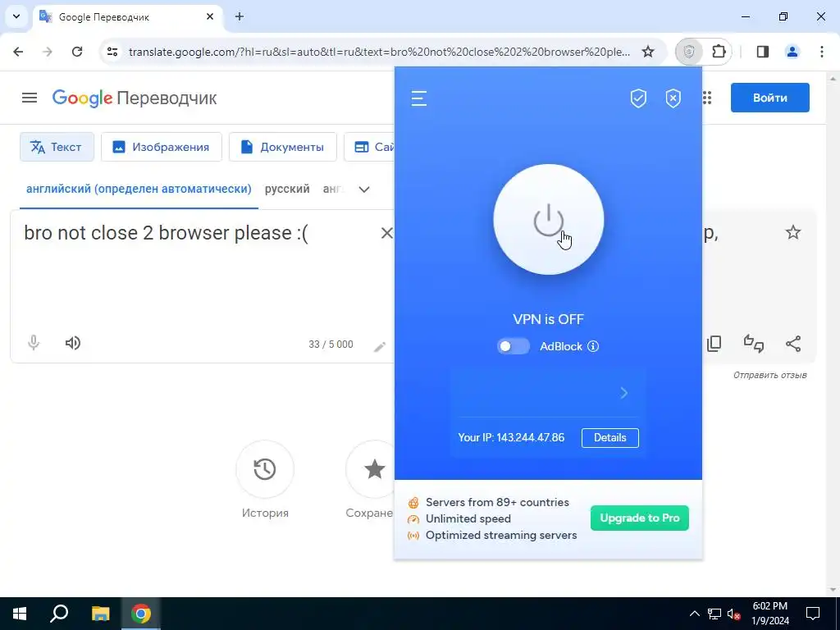Click the shield checkmark icon in VPN popup
This screenshot has width=840, height=630.
638,98
